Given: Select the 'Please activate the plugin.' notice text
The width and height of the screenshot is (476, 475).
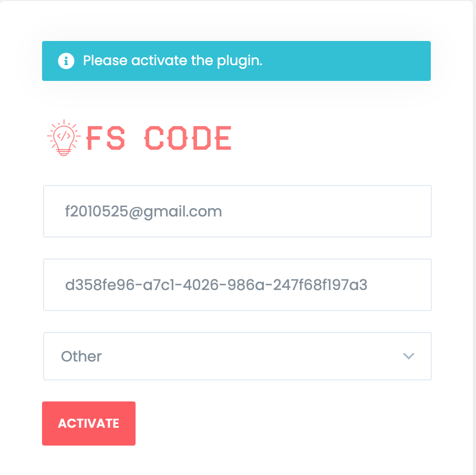Looking at the screenshot, I should tap(173, 61).
